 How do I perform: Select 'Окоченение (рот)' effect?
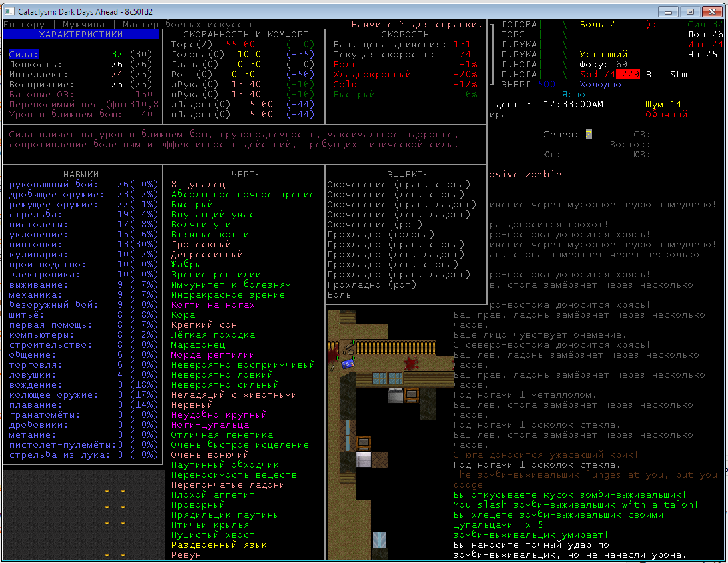pyautogui.click(x=375, y=225)
